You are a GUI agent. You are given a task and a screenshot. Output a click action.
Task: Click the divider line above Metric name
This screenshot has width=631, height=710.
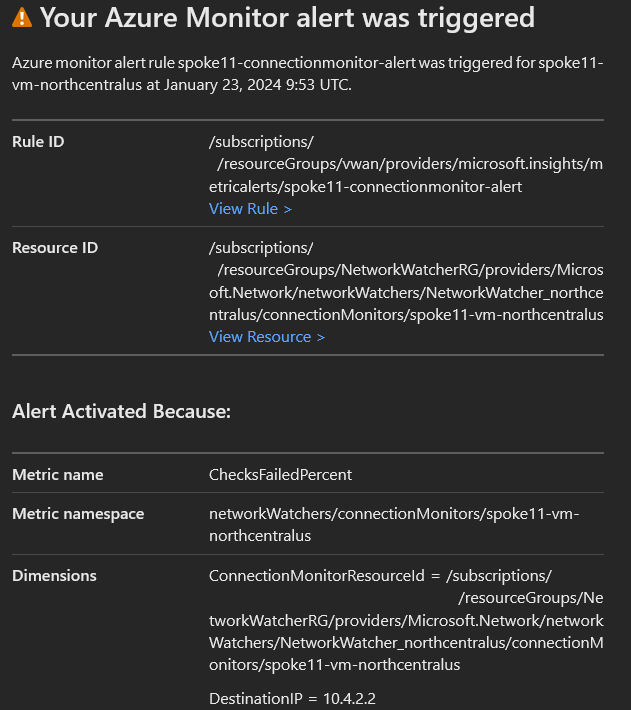tap(308, 453)
